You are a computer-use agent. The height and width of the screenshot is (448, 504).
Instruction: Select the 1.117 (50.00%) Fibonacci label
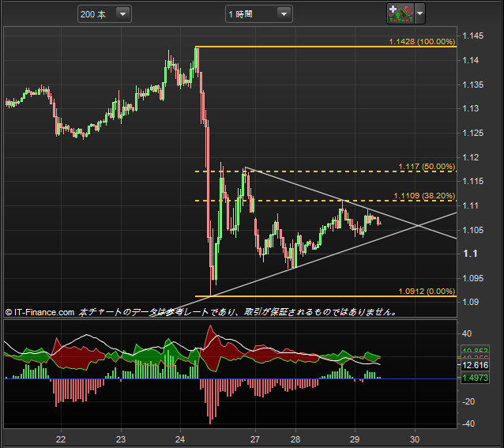click(x=427, y=167)
